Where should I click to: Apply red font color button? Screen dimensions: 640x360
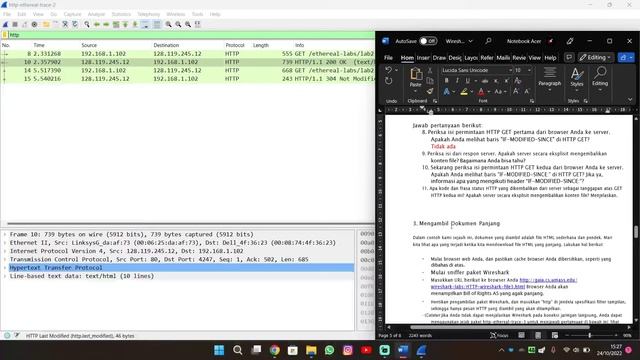pos(481,92)
